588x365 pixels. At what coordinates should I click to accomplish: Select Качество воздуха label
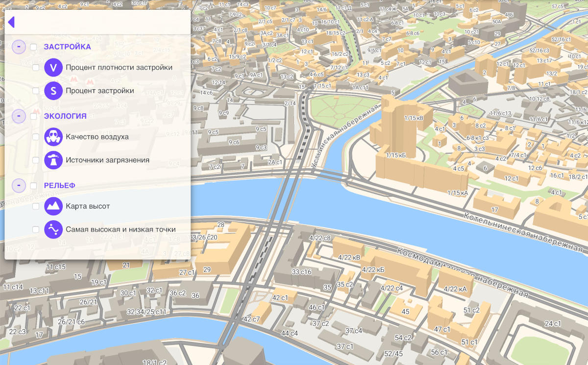pyautogui.click(x=97, y=137)
